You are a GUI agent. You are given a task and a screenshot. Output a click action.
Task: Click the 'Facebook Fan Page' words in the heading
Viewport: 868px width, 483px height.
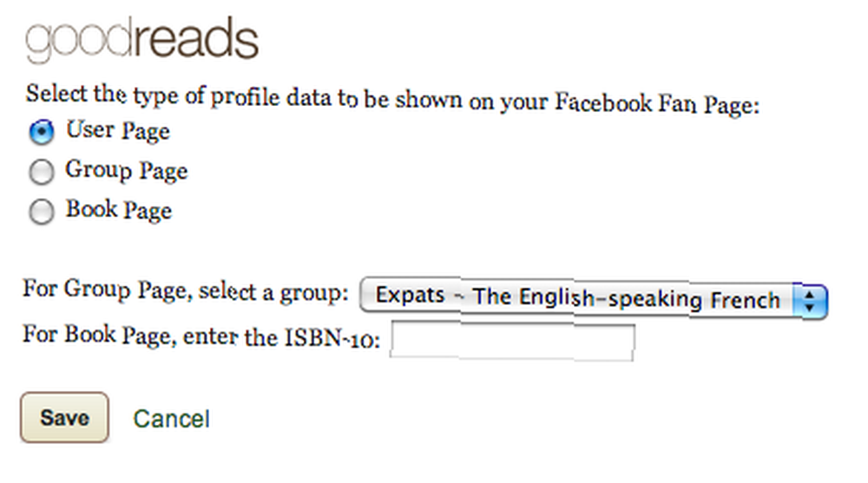(658, 103)
